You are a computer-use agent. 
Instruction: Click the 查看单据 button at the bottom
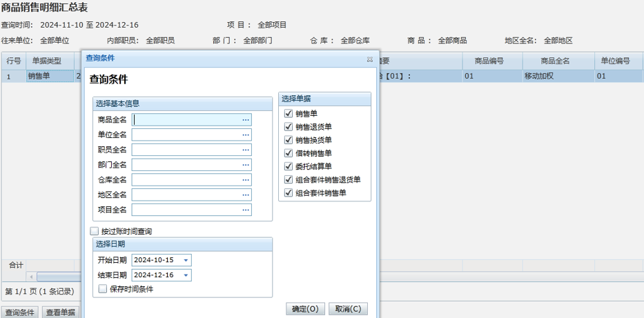pyautogui.click(x=61, y=312)
